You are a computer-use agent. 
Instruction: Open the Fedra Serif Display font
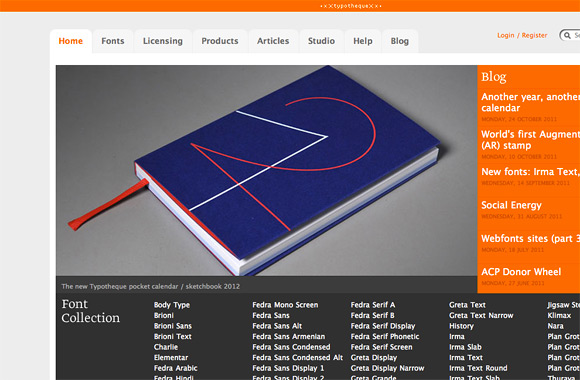(x=383, y=326)
